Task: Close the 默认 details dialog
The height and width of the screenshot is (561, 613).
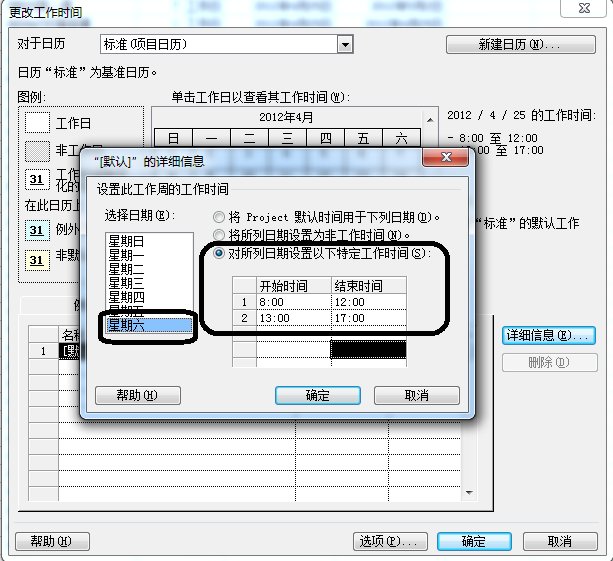Action: (446, 157)
